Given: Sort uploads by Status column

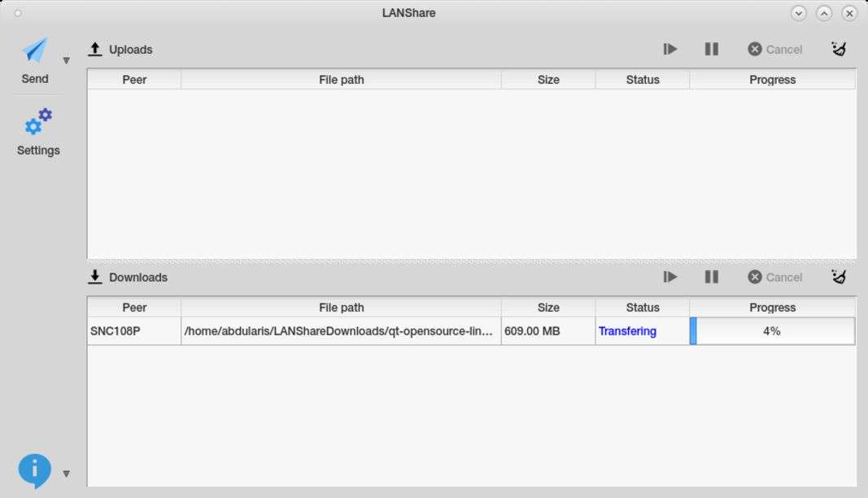Looking at the screenshot, I should point(643,79).
